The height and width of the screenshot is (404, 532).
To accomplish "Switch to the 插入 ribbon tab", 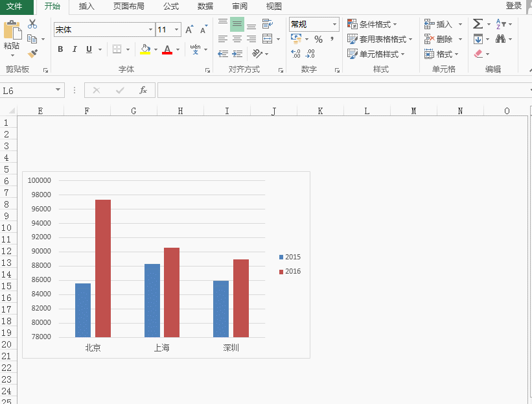I will pos(86,6).
